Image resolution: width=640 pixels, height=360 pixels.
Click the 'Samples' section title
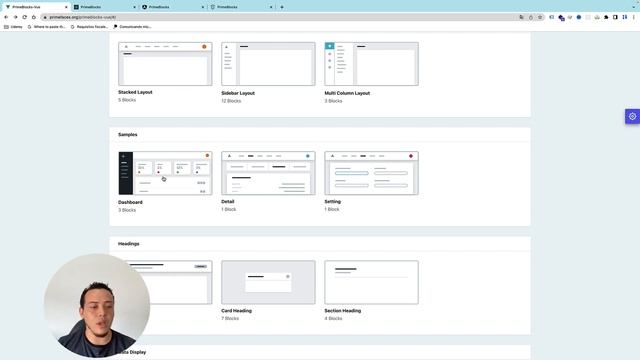pyautogui.click(x=128, y=134)
